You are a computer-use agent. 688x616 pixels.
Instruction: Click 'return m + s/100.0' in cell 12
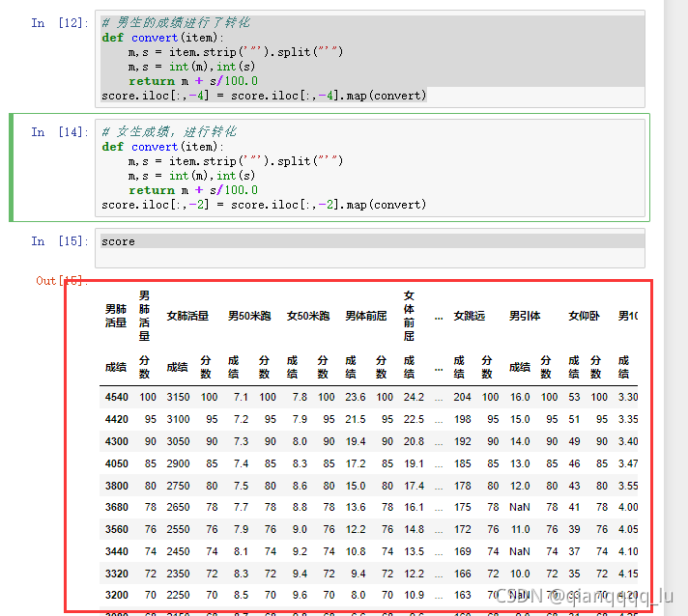click(193, 81)
